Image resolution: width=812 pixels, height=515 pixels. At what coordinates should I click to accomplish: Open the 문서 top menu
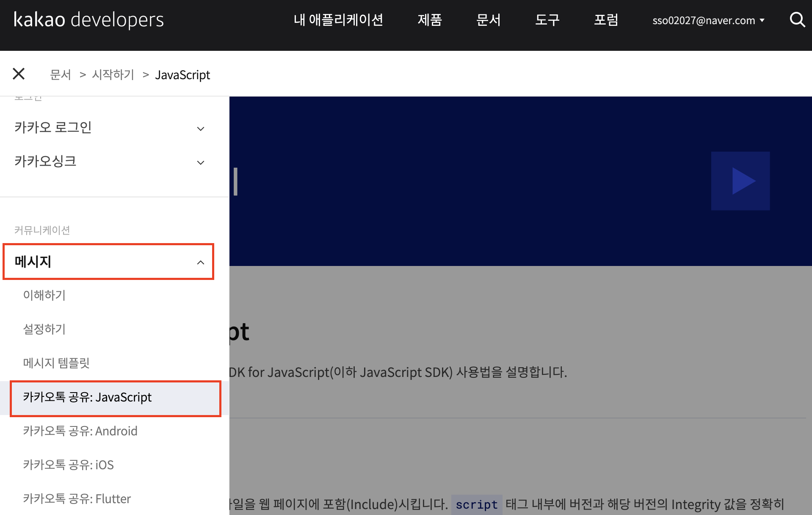click(x=488, y=20)
